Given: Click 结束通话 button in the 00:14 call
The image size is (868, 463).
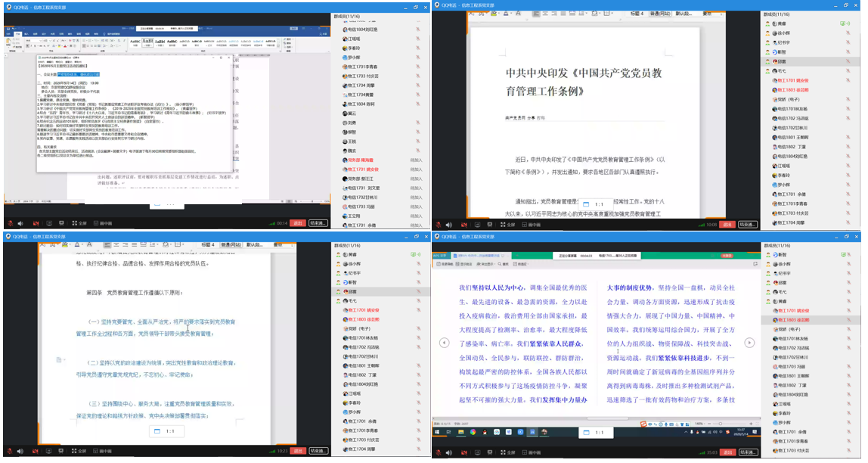Looking at the screenshot, I should 319,224.
